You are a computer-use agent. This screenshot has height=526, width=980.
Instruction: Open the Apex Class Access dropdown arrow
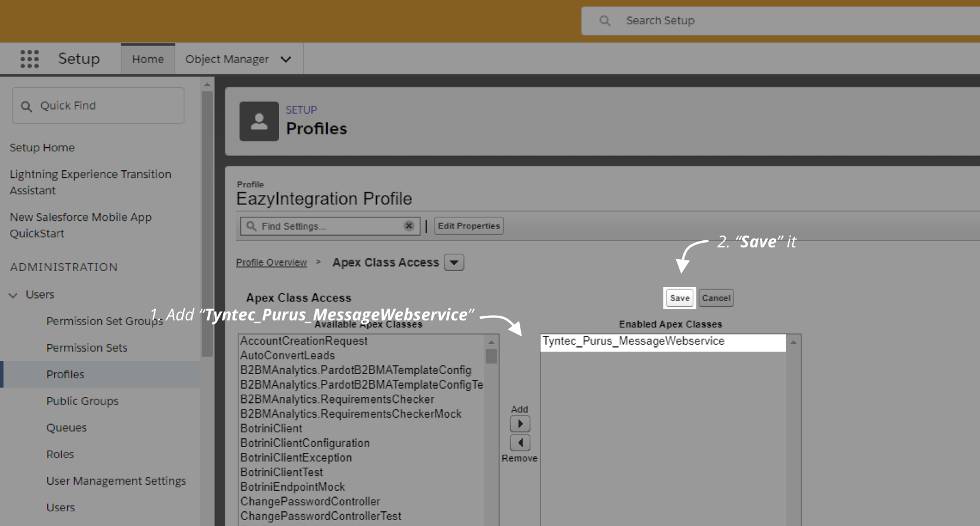[454, 262]
